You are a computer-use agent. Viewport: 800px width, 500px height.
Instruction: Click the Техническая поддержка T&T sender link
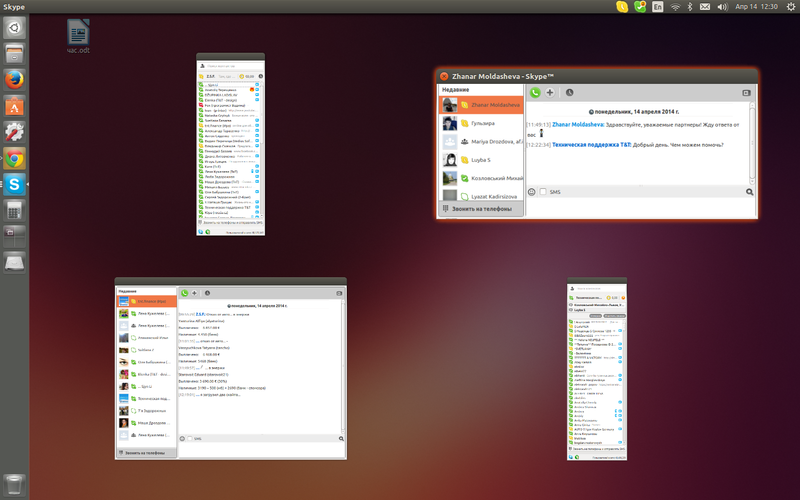(592, 145)
